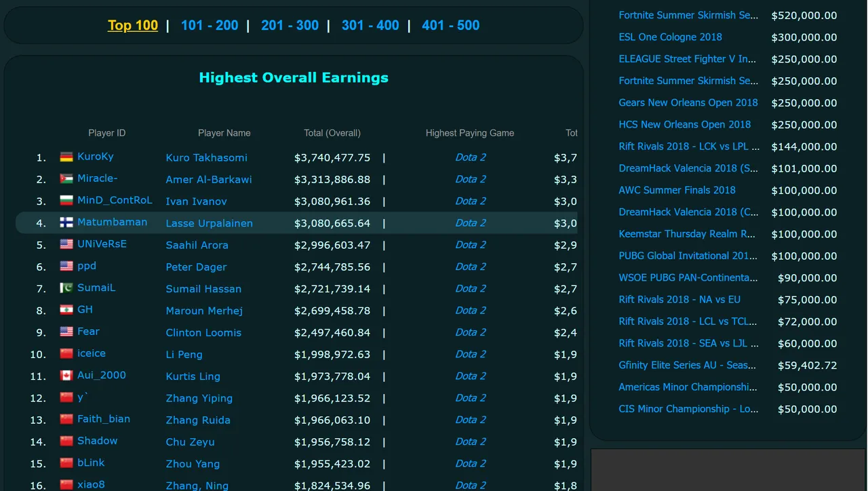Image resolution: width=868 pixels, height=491 pixels.
Task: Click China flag icon beside Shadow
Action: coord(66,441)
